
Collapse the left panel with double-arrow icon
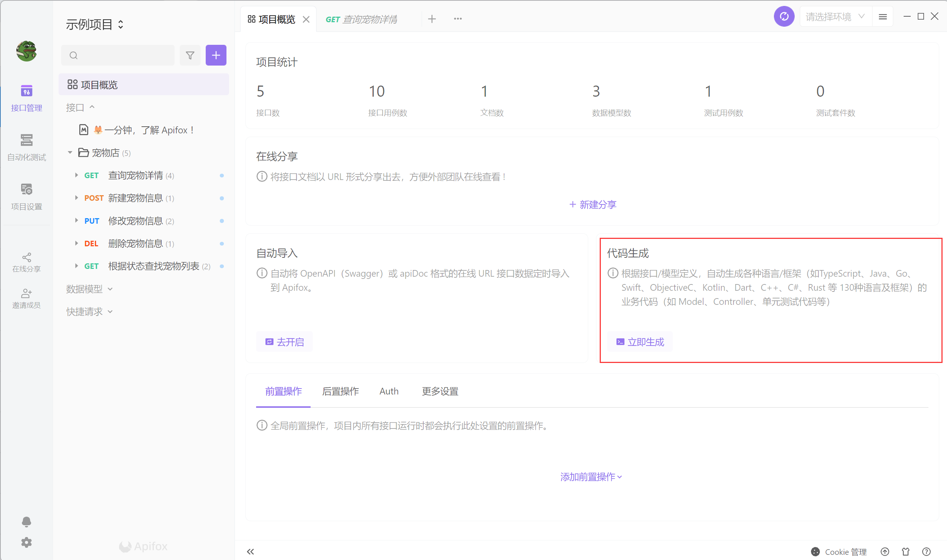coord(250,551)
